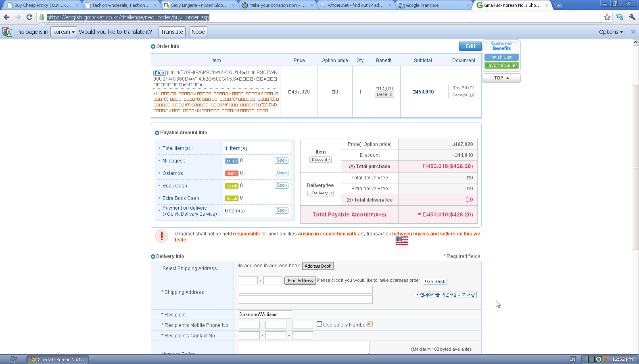Focus the first postal code box
The image size is (639, 364).
point(248,280)
